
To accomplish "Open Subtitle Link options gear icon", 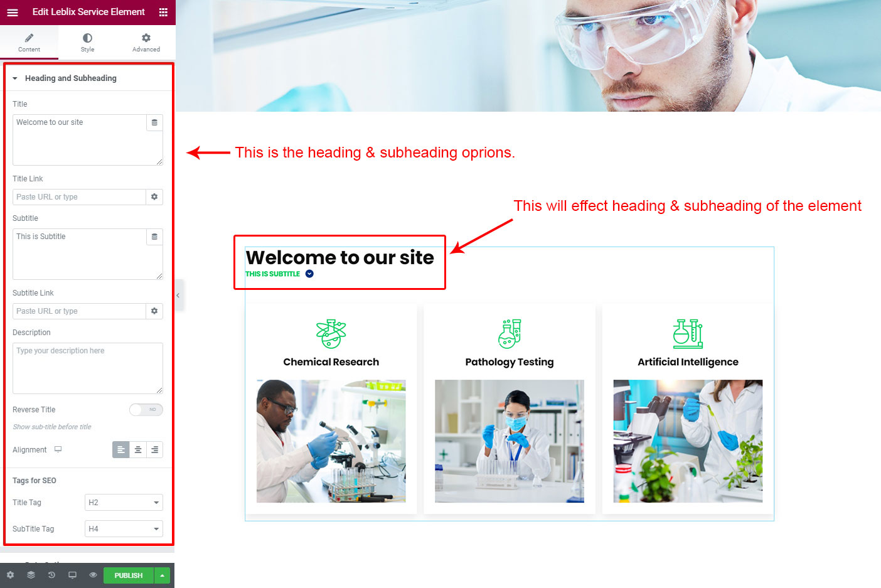I will (154, 311).
